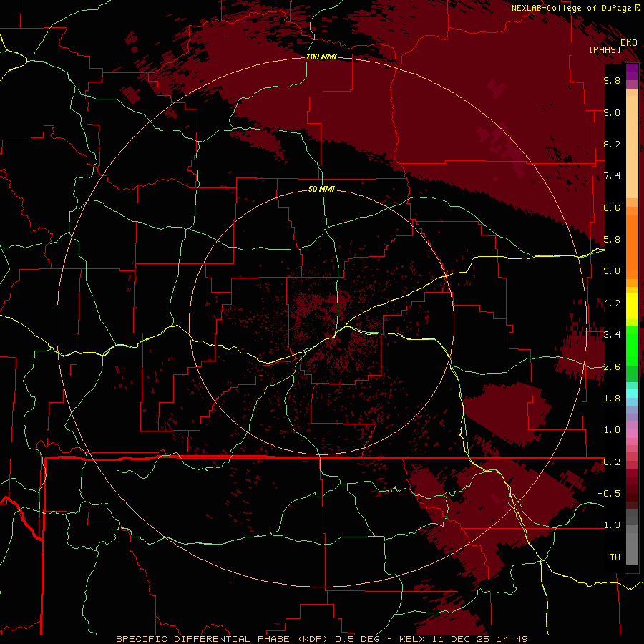This screenshot has height=644, width=644.
Task: Click the 1.8 value on color scale
Action: click(612, 399)
